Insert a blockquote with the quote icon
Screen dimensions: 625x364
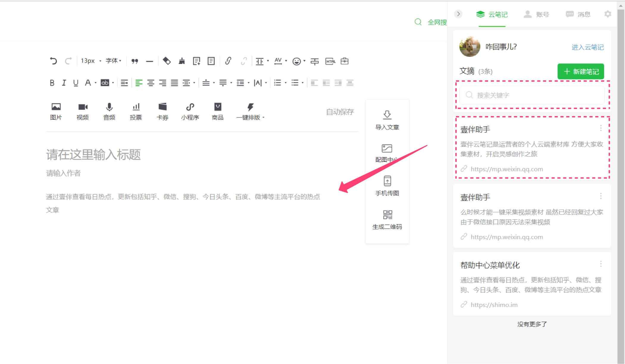(135, 61)
